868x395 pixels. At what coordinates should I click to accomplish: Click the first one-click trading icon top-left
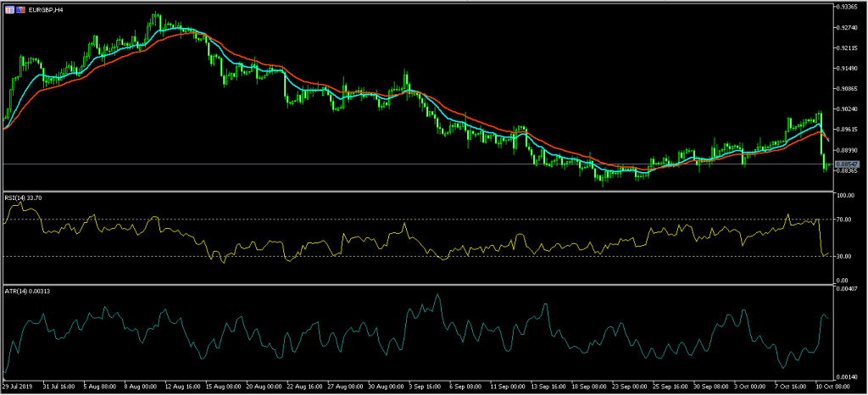click(x=8, y=8)
